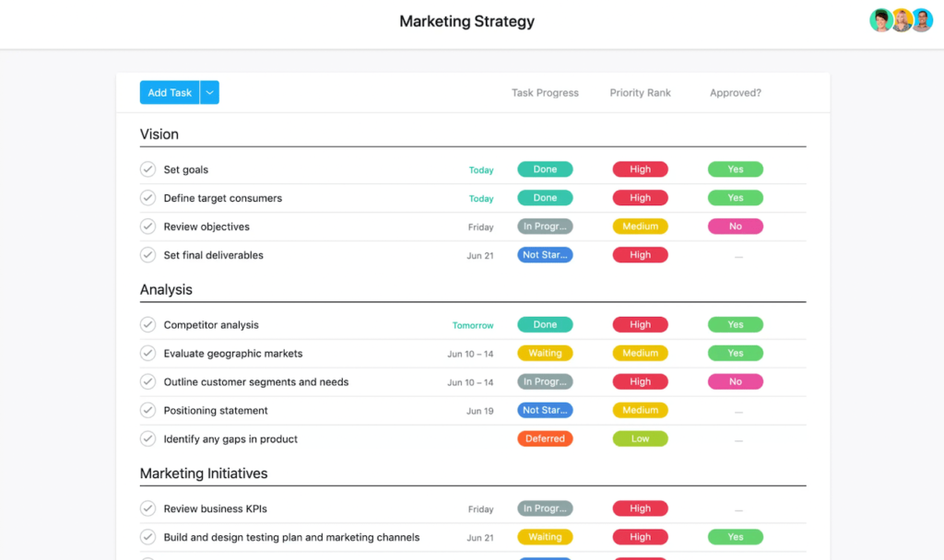Open the leftmost teammate avatar
The width and height of the screenshot is (944, 560).
pyautogui.click(x=880, y=19)
